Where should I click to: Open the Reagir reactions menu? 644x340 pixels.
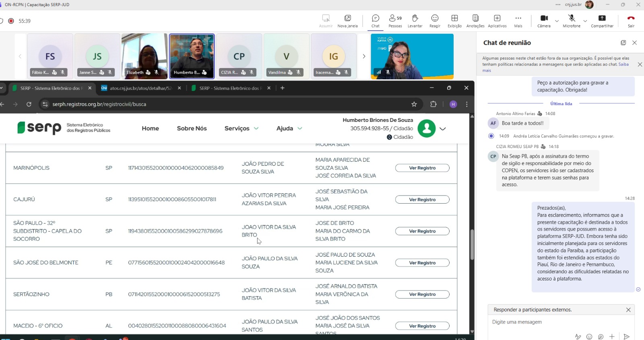point(435,21)
